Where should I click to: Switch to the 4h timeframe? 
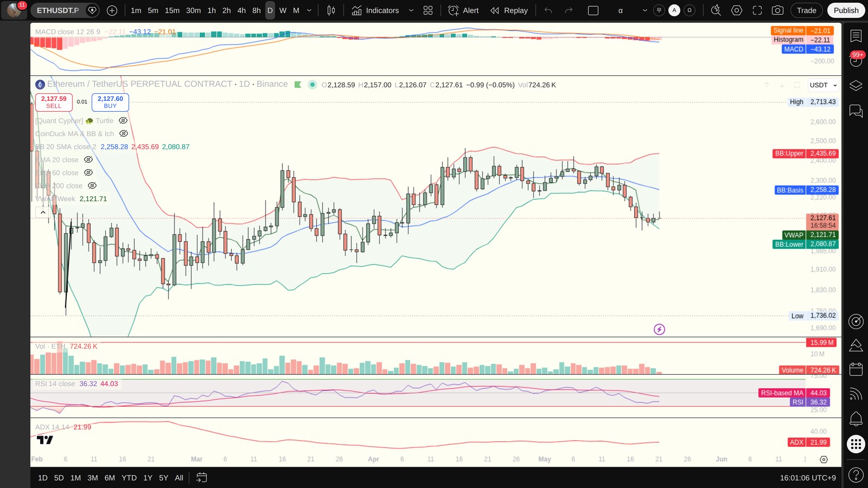(241, 10)
